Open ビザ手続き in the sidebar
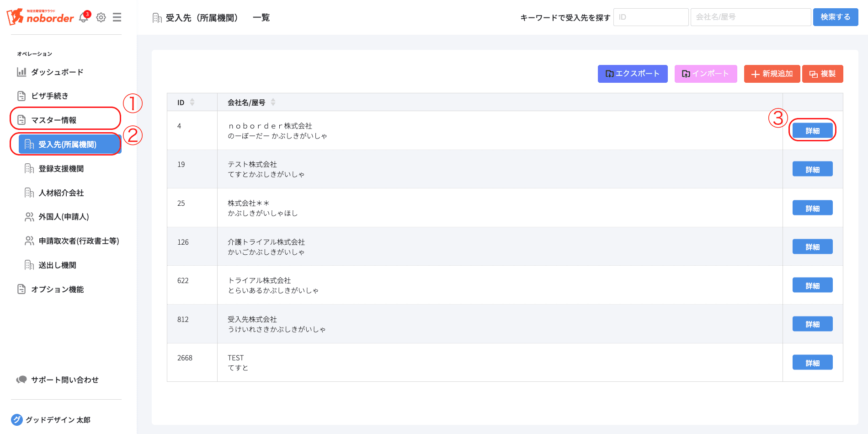The image size is (868, 434). tap(49, 96)
